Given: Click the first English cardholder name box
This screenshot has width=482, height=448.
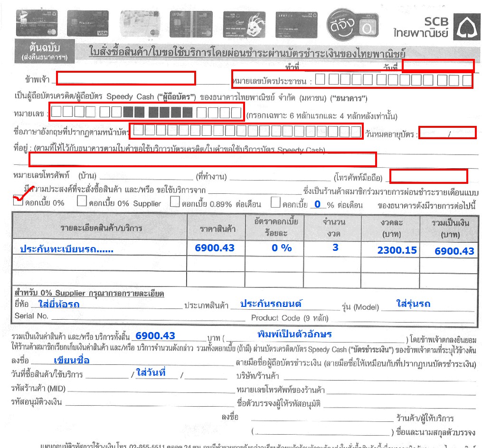Looking at the screenshot, I should pyautogui.click(x=139, y=131).
